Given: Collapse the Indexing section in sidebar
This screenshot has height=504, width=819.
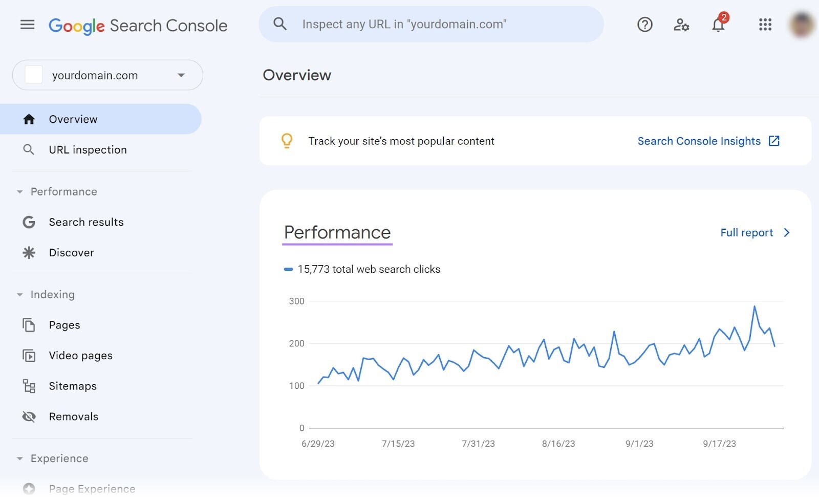Looking at the screenshot, I should [x=19, y=294].
